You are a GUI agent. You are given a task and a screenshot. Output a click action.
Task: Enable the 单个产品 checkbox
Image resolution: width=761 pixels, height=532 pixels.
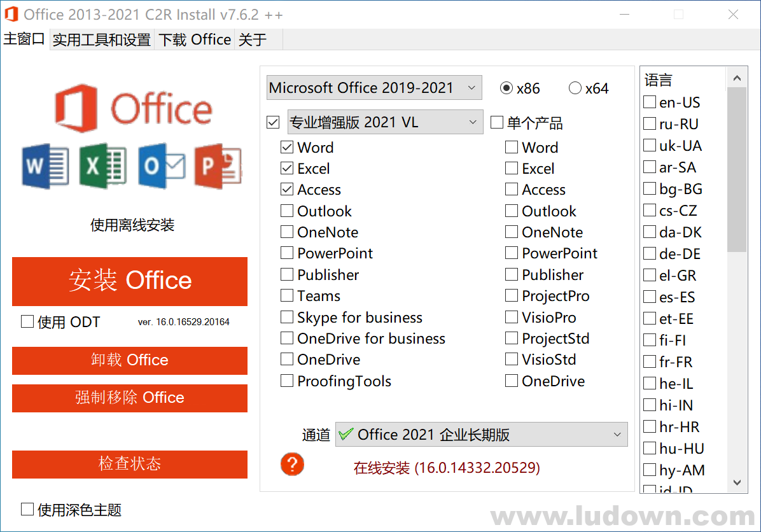pos(496,122)
